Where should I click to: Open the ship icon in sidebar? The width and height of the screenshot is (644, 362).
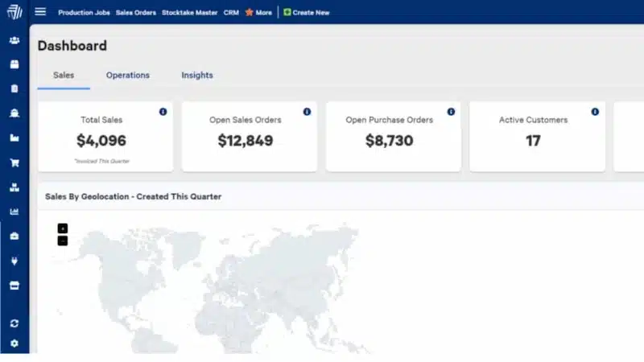point(14,113)
